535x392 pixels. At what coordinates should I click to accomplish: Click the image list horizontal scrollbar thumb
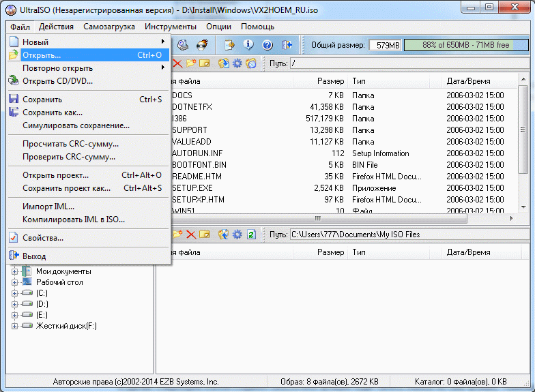(x=318, y=218)
